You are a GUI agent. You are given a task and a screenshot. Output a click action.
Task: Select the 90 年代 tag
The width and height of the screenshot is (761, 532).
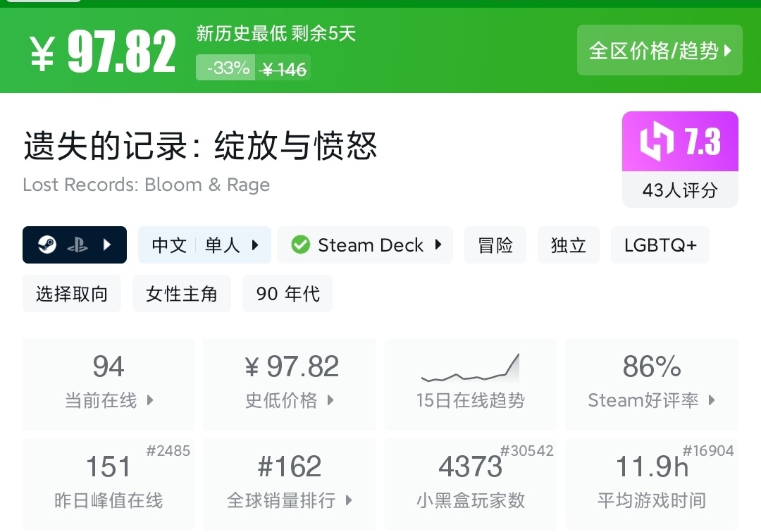coord(287,294)
